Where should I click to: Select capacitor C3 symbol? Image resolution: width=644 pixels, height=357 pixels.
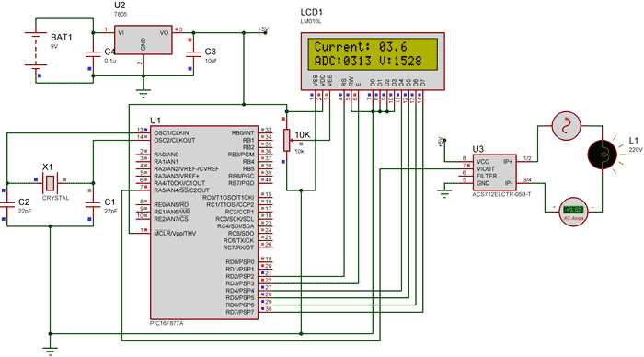(193, 53)
